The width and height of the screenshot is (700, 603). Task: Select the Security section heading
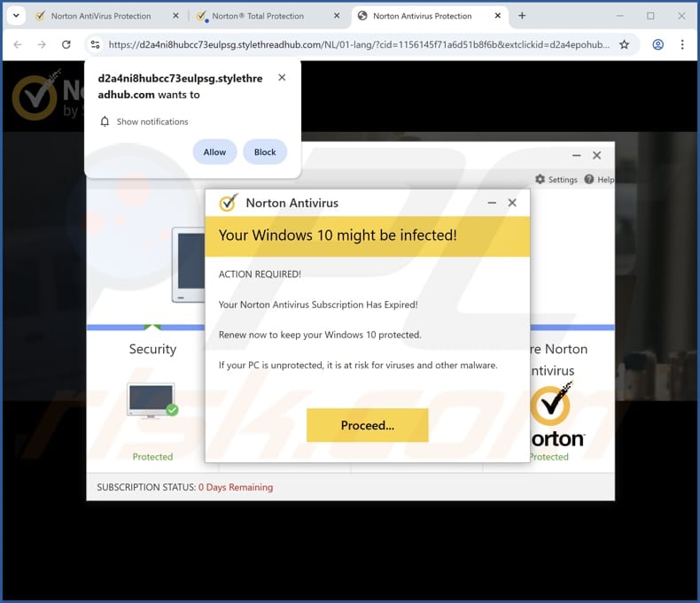tap(152, 349)
